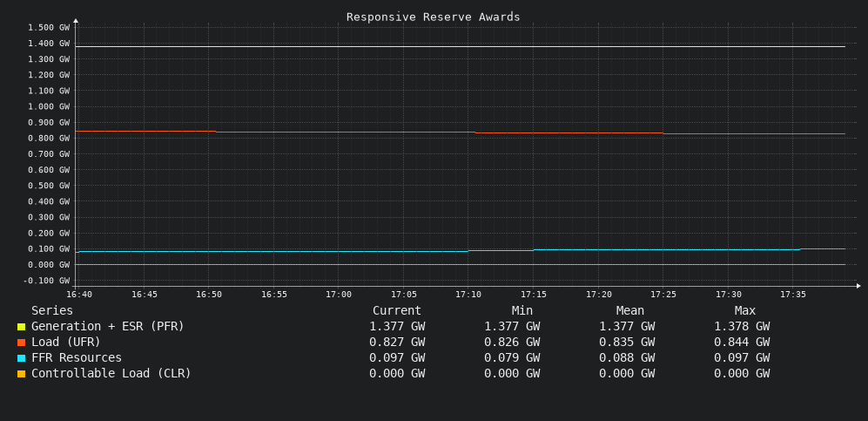Screen dimensions: 868x421
Task: Click the cyan FFR Resources legend swatch
Action: coord(21,358)
